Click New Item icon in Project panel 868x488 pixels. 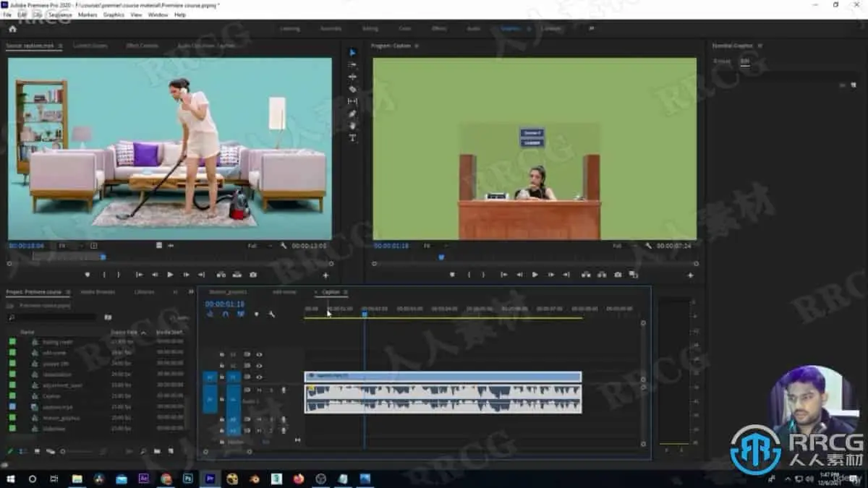[169, 452]
